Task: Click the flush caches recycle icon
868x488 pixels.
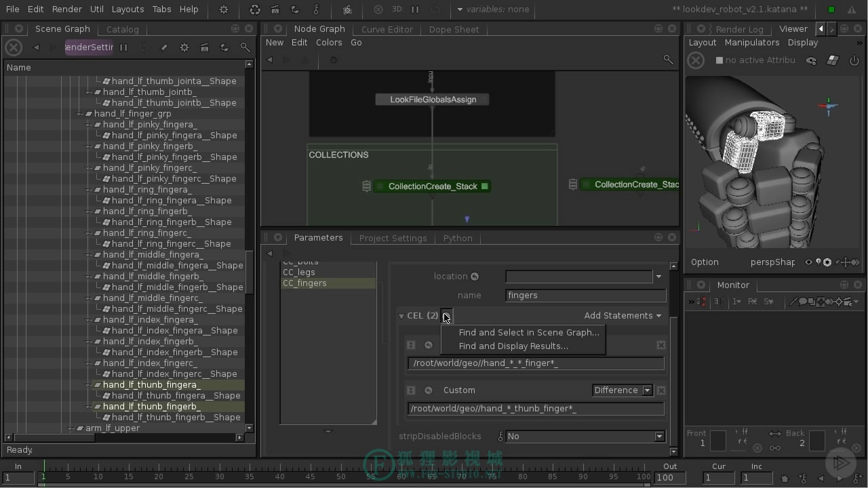Action: 255,9
